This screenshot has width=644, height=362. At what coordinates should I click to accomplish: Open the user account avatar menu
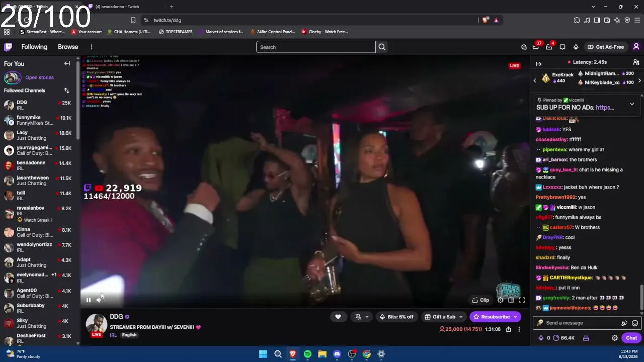tap(636, 47)
